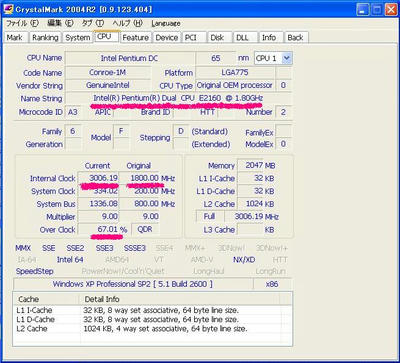Screen dimensions: 400x363
Task: Click the process size value 65
Action: 215,58
